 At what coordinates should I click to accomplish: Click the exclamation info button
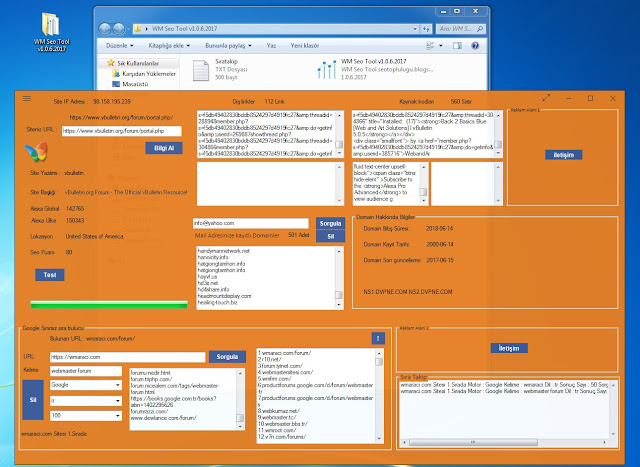378,338
